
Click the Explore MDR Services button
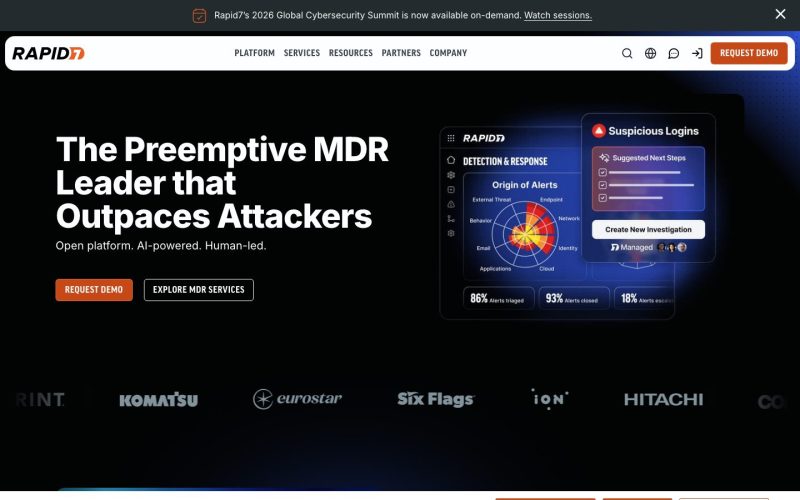[x=198, y=290]
